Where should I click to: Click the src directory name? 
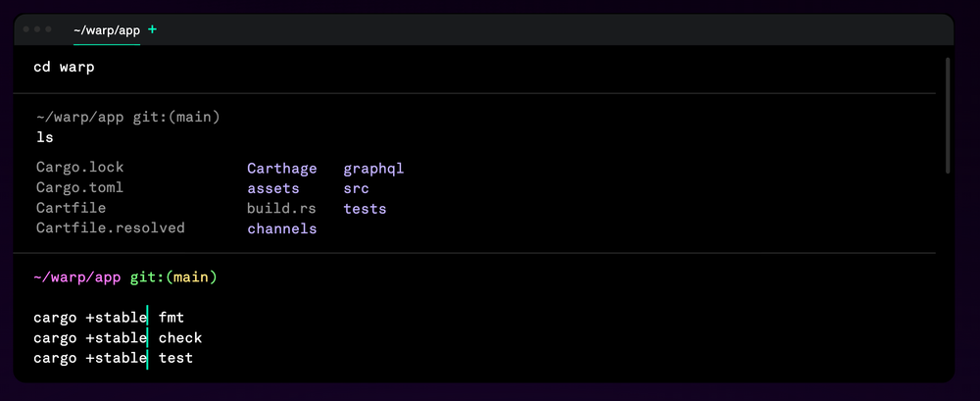click(357, 189)
